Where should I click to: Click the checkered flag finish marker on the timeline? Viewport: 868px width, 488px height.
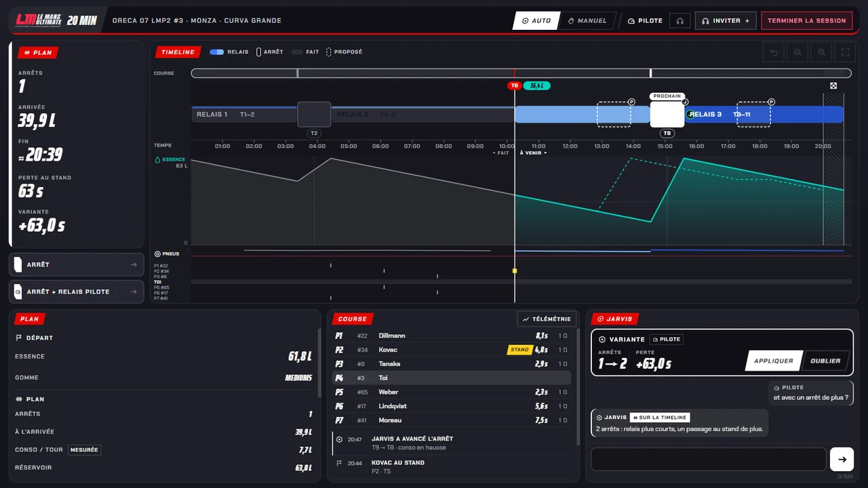click(833, 85)
